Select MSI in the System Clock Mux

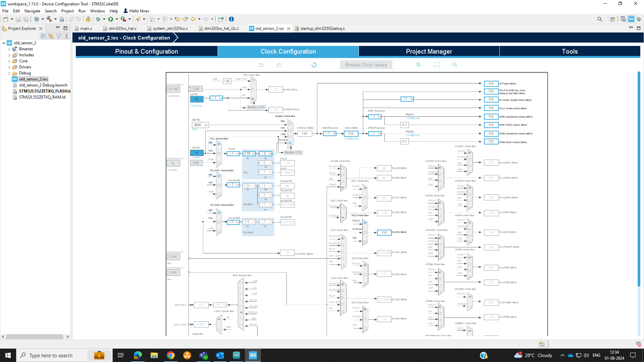(x=290, y=124)
